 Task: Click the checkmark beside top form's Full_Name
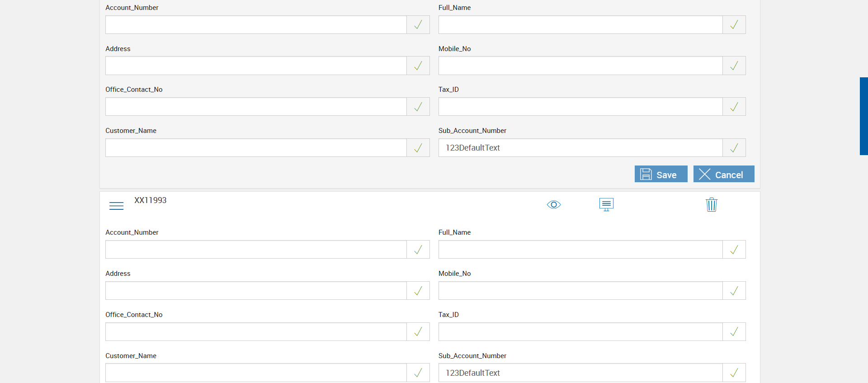tap(734, 25)
